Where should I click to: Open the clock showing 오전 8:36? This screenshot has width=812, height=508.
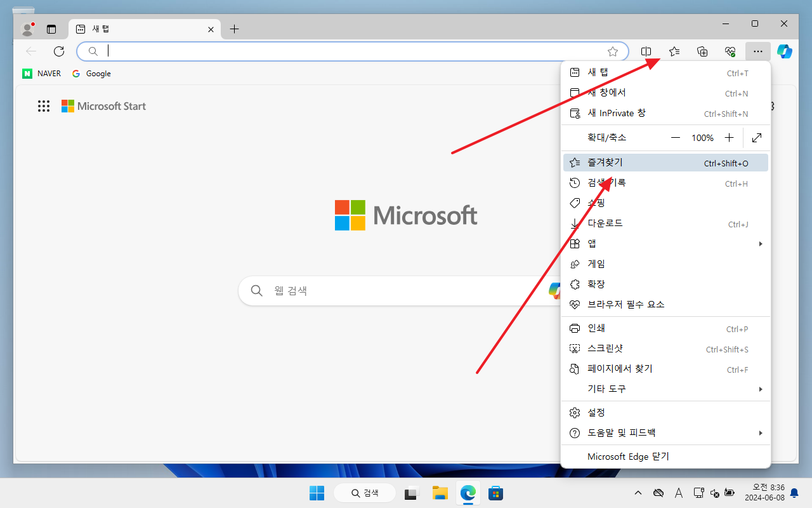pos(765,493)
